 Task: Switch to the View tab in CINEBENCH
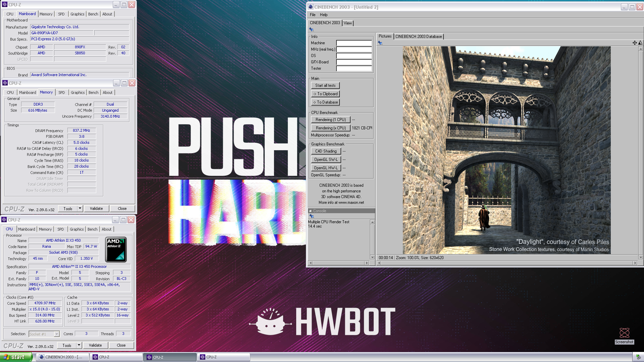tap(348, 23)
